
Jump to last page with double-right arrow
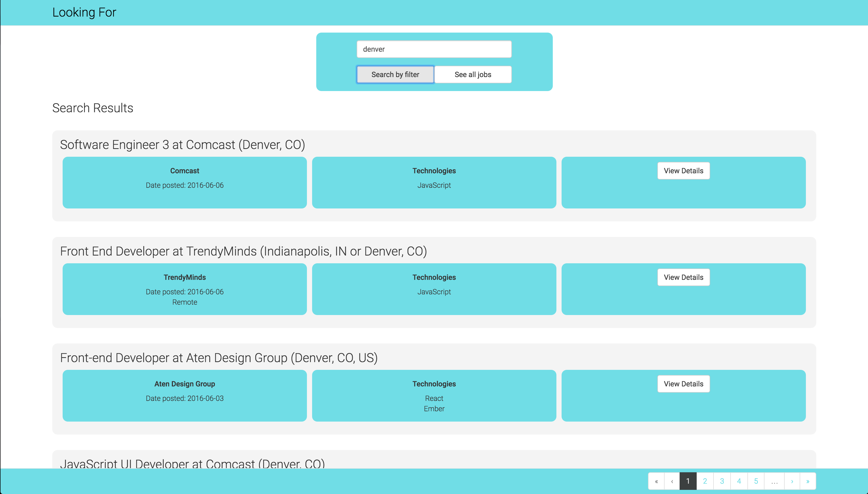(808, 481)
